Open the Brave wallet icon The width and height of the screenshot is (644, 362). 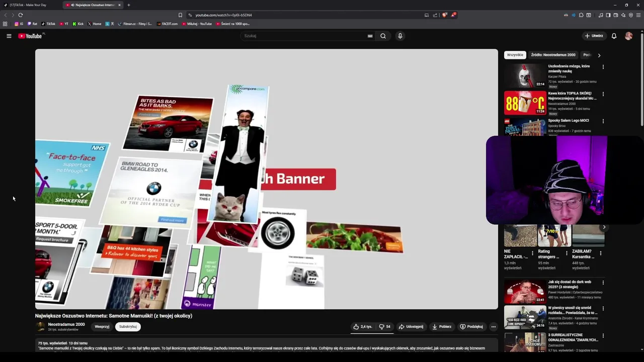click(615, 15)
